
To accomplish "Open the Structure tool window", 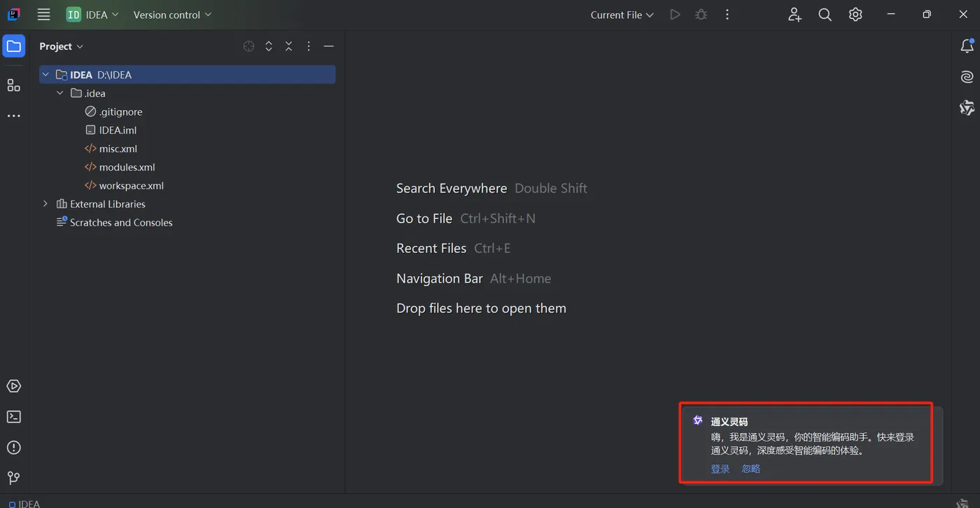I will pos(13,85).
